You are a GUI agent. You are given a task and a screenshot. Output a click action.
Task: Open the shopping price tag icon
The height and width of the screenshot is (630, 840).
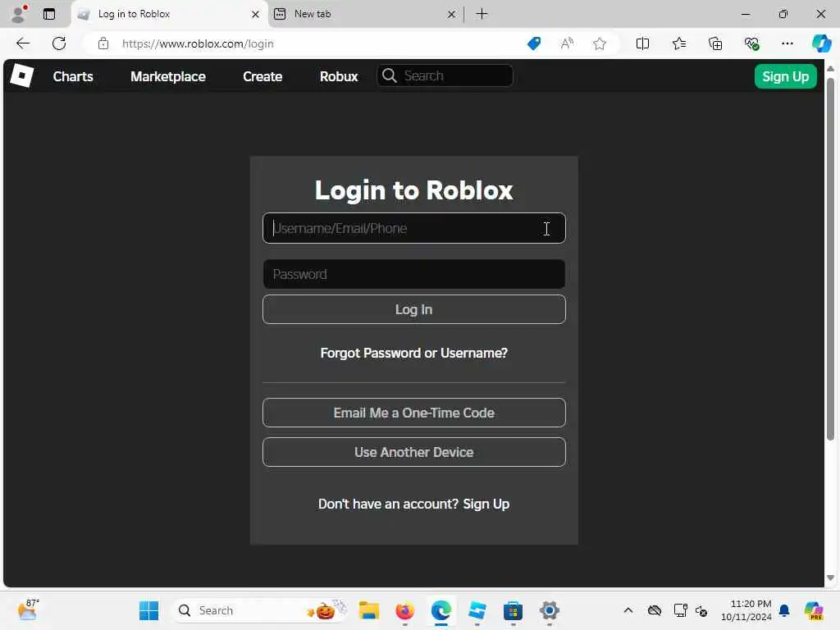click(x=534, y=43)
